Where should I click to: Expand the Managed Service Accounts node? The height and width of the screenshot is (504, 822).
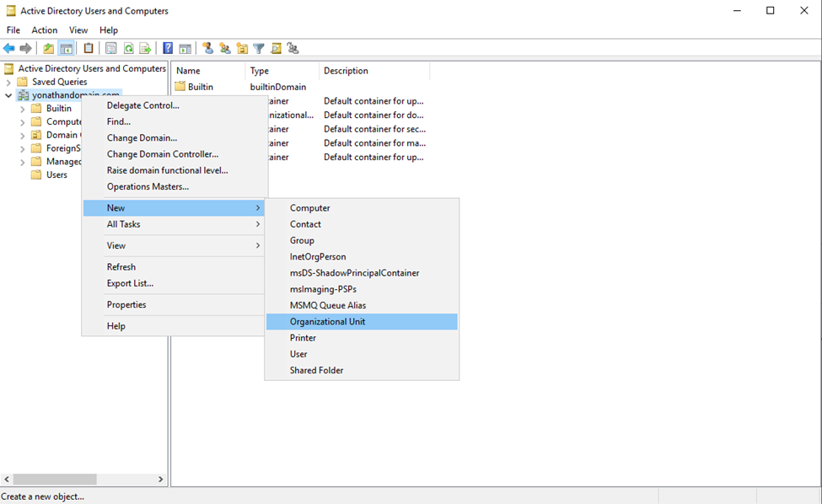pyautogui.click(x=22, y=162)
